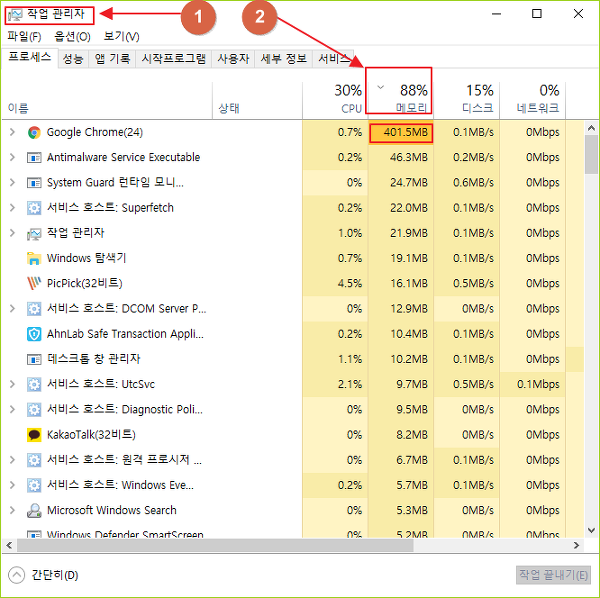Click the Windows Event service host icon
The image size is (600, 598).
34,485
